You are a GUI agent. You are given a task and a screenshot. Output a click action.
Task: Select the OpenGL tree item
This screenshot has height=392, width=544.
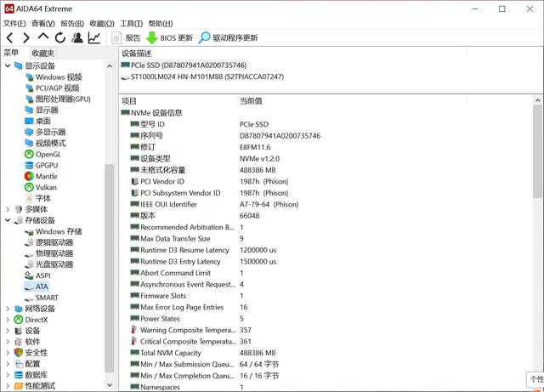click(43, 154)
